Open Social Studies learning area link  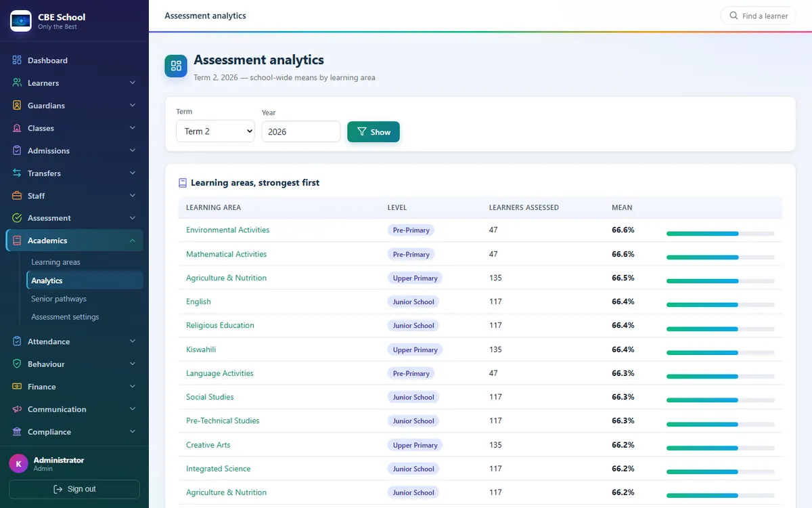pyautogui.click(x=210, y=397)
